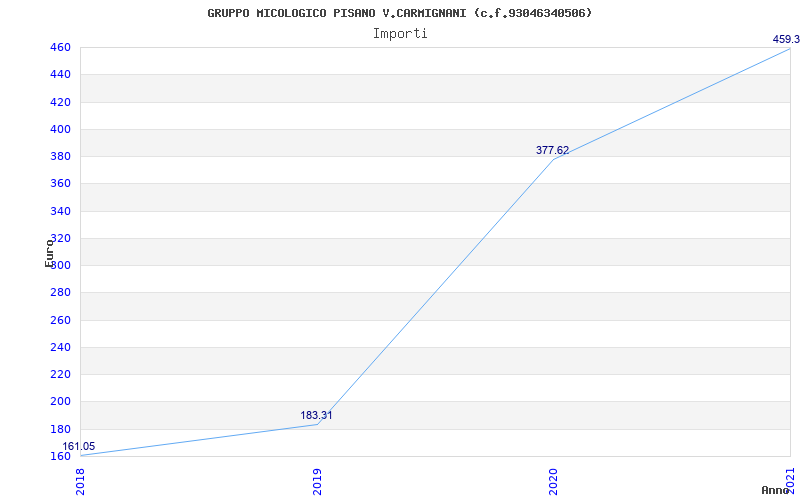This screenshot has height=500, width=800.
Task: Click the Anno x-axis title
Action: coord(775,490)
